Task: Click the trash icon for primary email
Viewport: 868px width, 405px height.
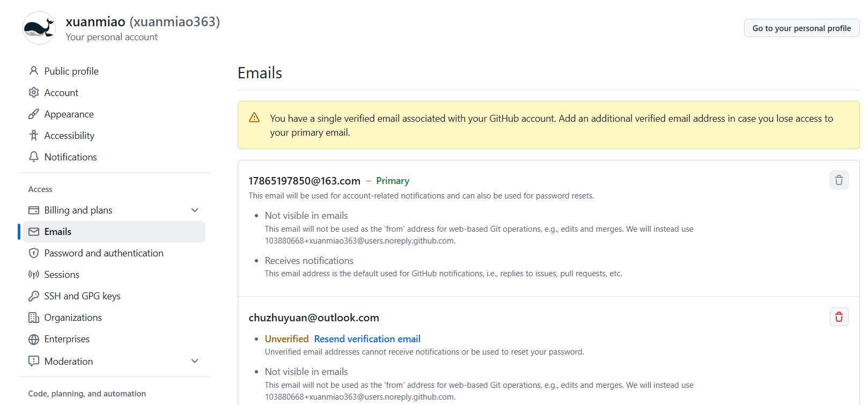Action: tap(839, 180)
